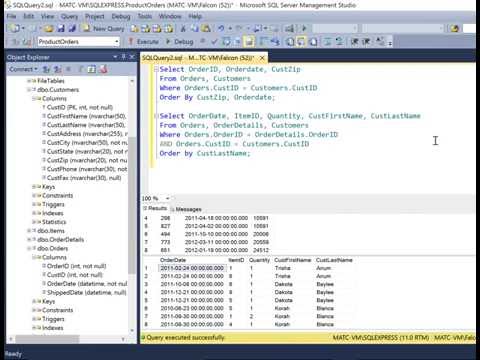Click the red rightmost Object Explorer toolbar icon
480x360 pixels.
click(x=103, y=69)
